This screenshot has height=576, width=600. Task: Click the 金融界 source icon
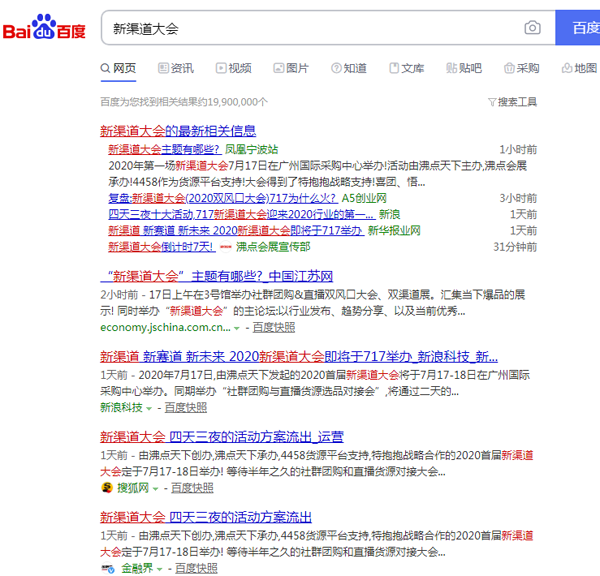coord(108,569)
